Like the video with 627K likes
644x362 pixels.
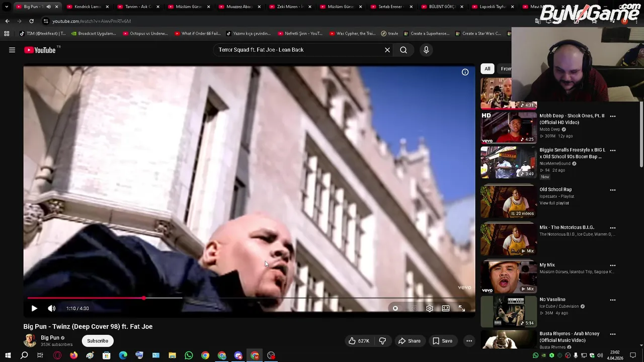coord(359,341)
